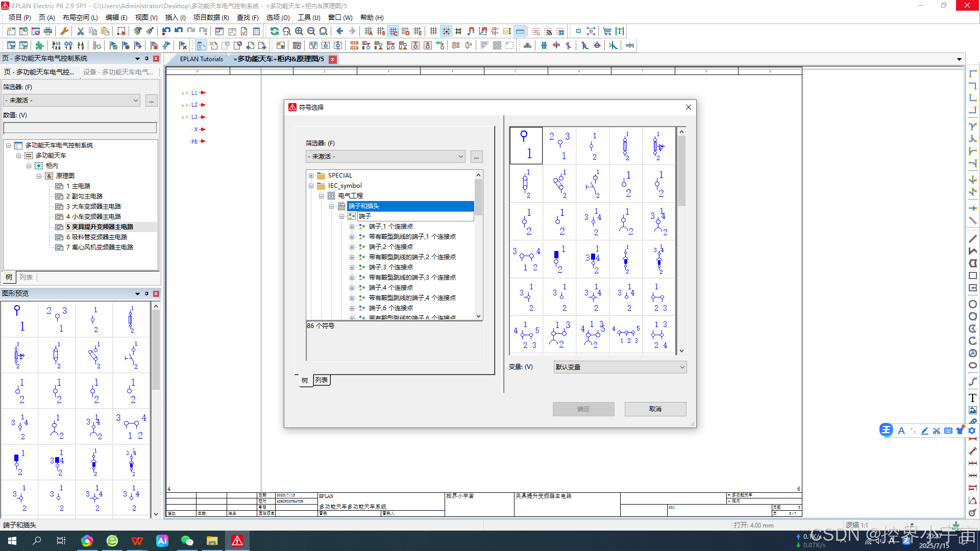Click the blue Back arrow icon
The image size is (980, 551).
pos(340,31)
